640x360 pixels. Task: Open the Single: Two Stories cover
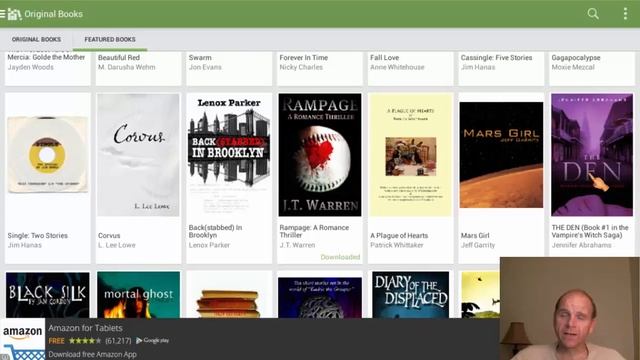click(x=47, y=154)
